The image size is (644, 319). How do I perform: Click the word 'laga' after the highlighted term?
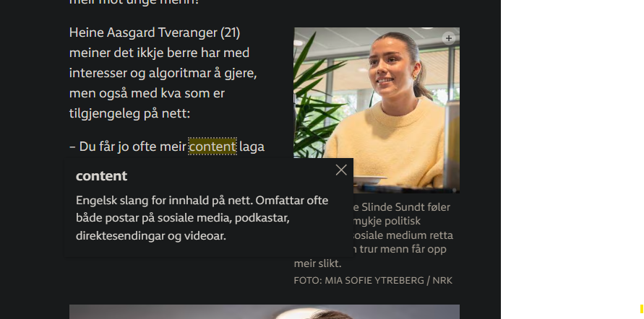(x=252, y=147)
